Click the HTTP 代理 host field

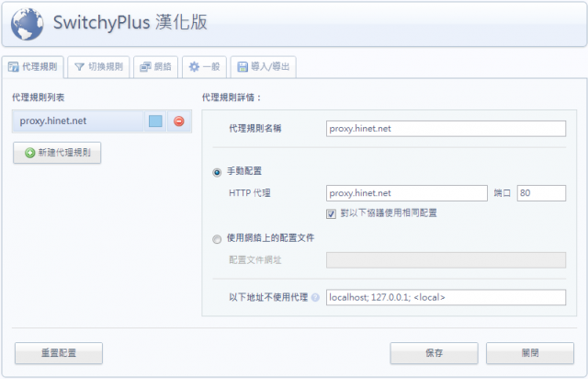[x=407, y=193]
